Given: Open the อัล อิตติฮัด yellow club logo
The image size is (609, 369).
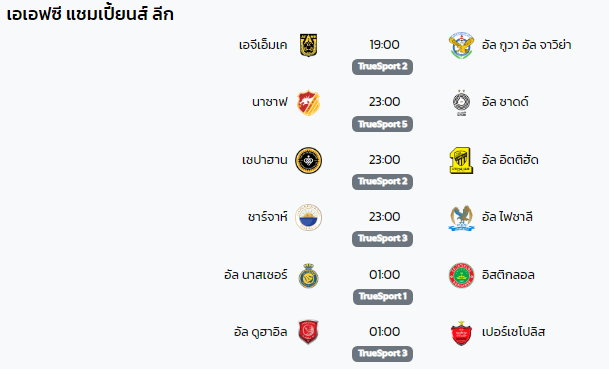Looking at the screenshot, I should (461, 160).
